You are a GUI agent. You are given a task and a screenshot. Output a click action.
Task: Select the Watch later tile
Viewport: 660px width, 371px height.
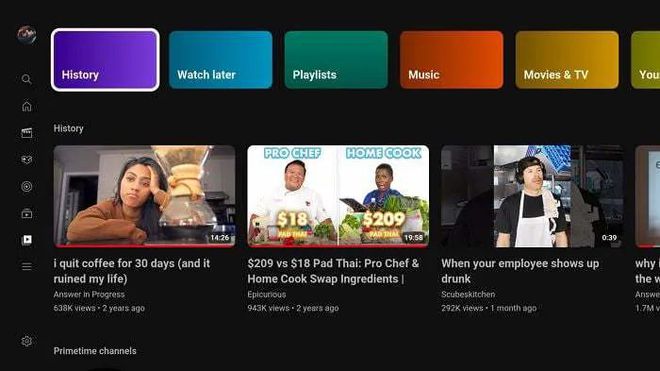[x=221, y=60]
